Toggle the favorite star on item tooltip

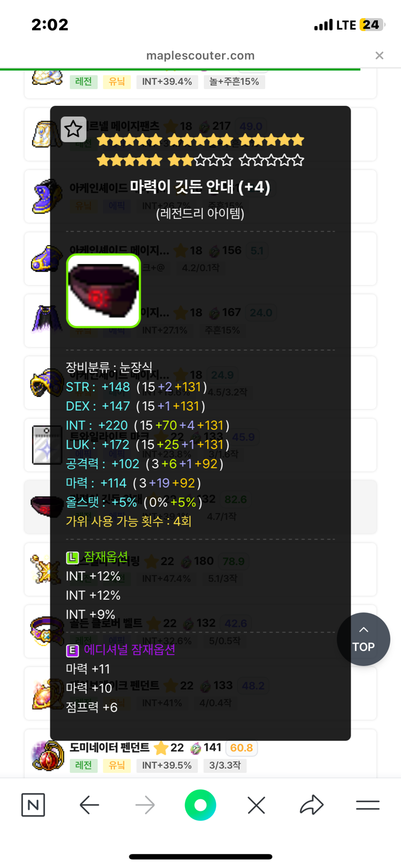coord(73,129)
